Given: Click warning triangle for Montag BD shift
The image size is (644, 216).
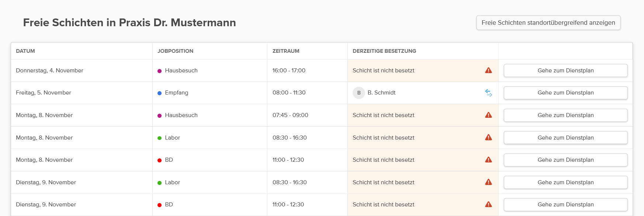Looking at the screenshot, I should [x=488, y=160].
